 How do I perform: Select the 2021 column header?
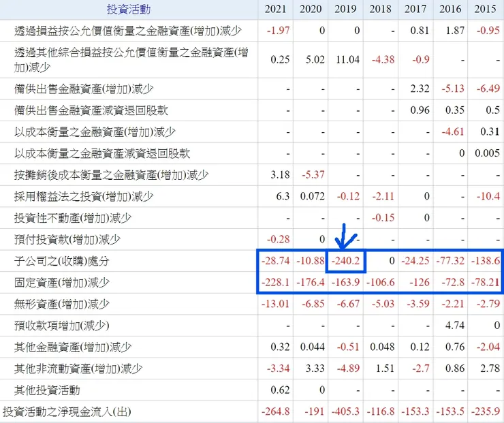[x=275, y=9]
